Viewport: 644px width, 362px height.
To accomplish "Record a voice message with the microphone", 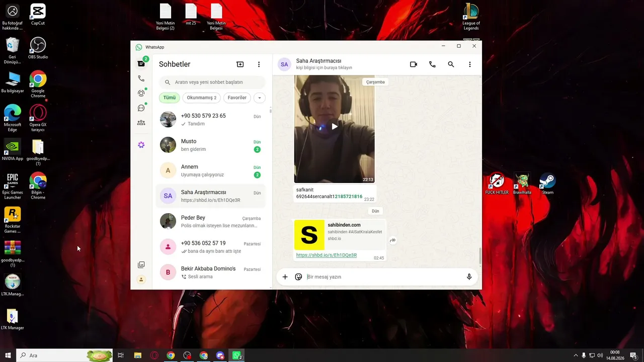I will point(469,277).
